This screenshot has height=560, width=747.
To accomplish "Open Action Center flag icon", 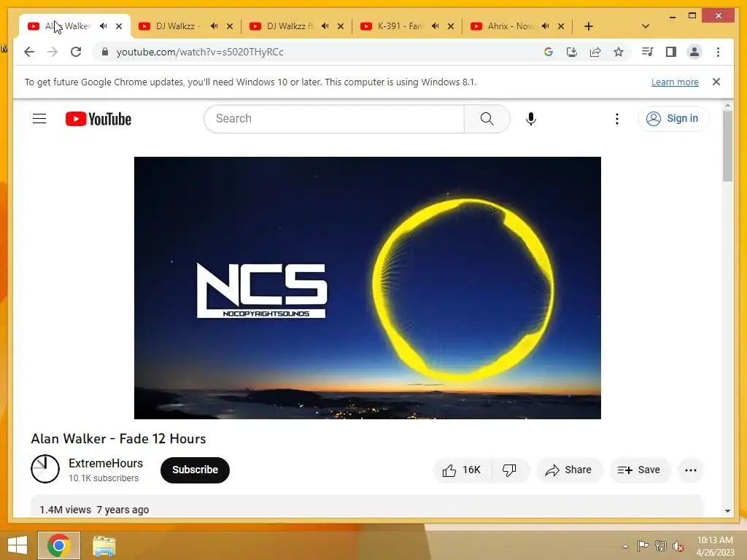I will pyautogui.click(x=643, y=546).
